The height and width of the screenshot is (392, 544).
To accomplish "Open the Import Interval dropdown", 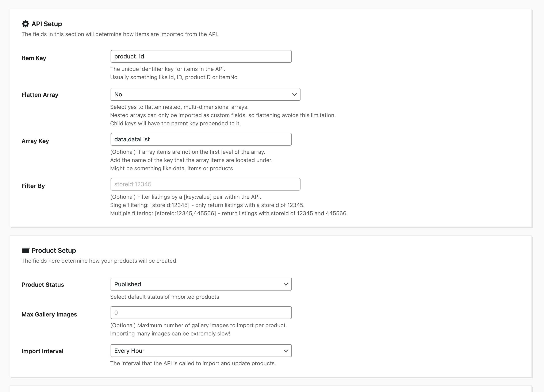I will (x=201, y=351).
